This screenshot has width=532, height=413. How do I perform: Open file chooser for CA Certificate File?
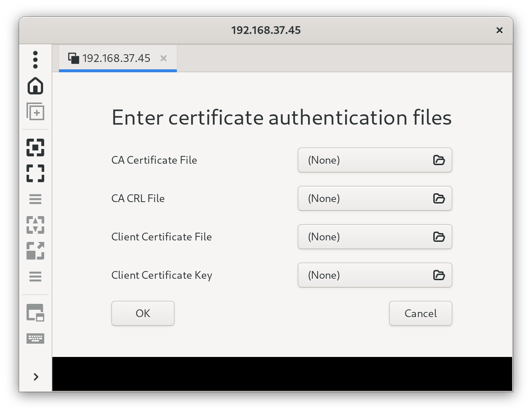[438, 160]
